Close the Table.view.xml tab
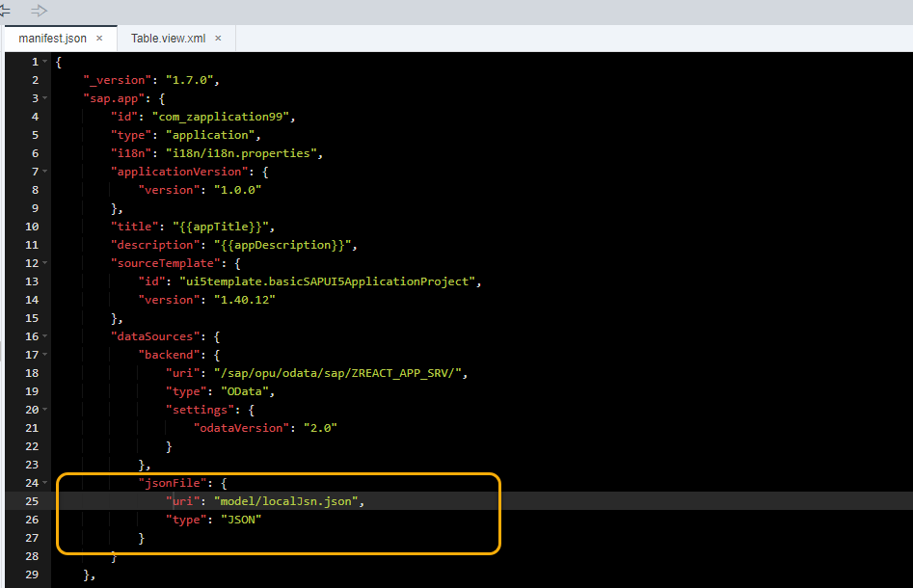This screenshot has height=588, width=913. 218,39
